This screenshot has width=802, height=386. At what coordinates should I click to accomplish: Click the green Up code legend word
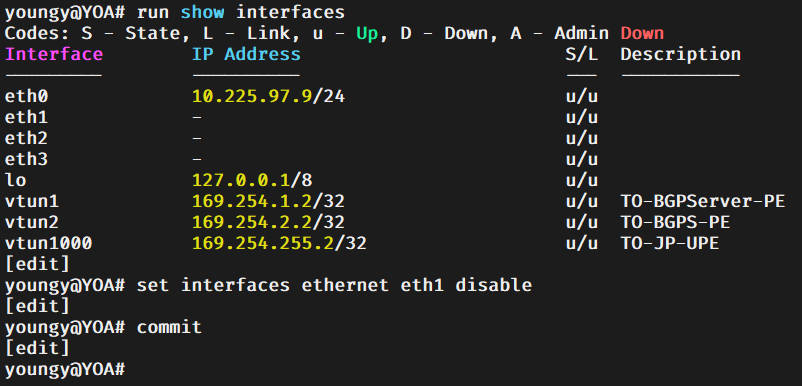[367, 33]
